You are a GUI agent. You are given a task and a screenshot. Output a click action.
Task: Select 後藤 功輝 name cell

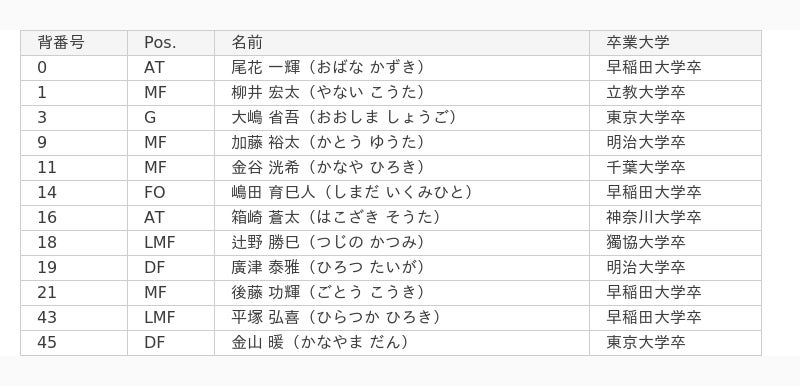[x=402, y=293]
